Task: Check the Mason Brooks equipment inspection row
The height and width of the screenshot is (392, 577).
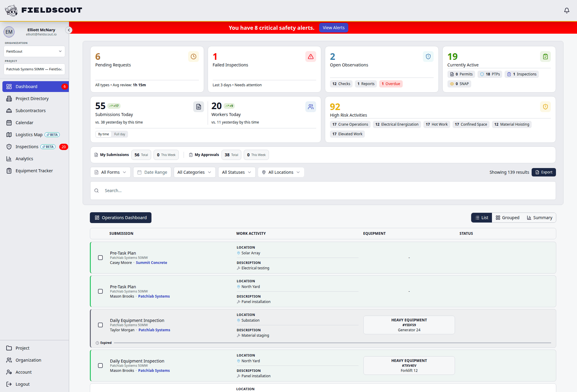Action: (x=100, y=366)
